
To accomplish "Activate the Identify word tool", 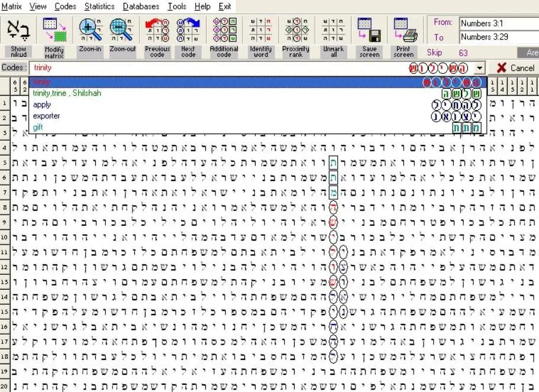I will (260, 30).
